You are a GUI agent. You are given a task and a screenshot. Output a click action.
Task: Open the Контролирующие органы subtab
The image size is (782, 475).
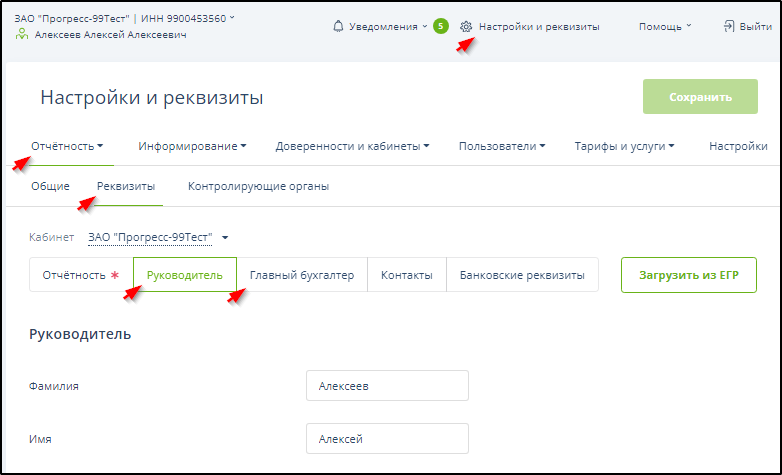(x=258, y=186)
